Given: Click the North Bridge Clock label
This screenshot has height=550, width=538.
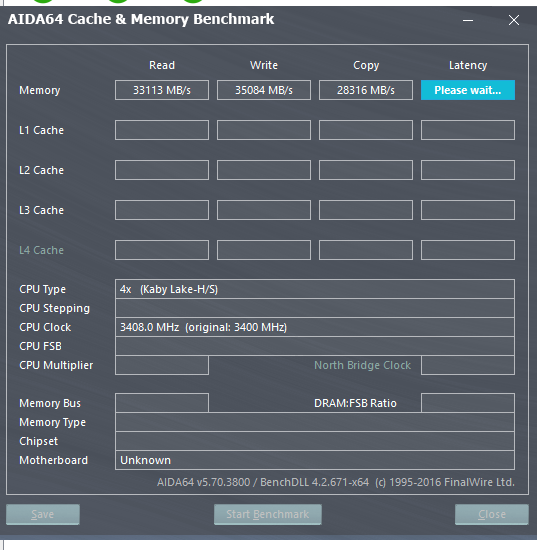Looking at the screenshot, I should pyautogui.click(x=362, y=365).
